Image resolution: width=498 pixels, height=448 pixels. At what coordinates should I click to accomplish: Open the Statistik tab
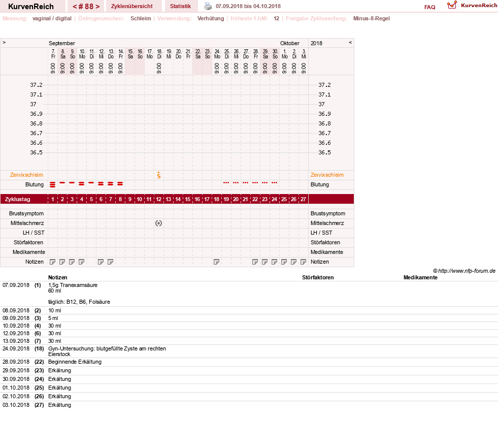tap(180, 6)
